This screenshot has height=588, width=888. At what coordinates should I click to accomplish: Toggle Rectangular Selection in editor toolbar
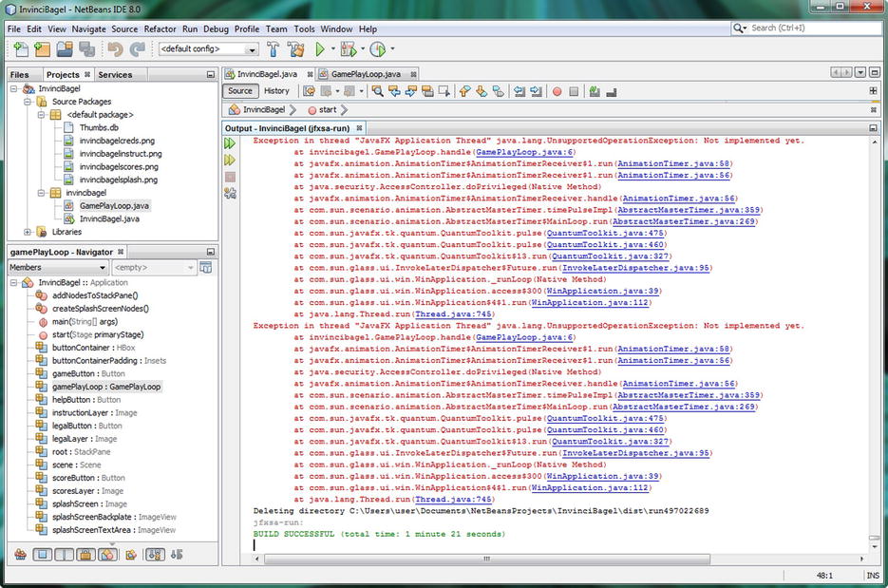(x=444, y=91)
